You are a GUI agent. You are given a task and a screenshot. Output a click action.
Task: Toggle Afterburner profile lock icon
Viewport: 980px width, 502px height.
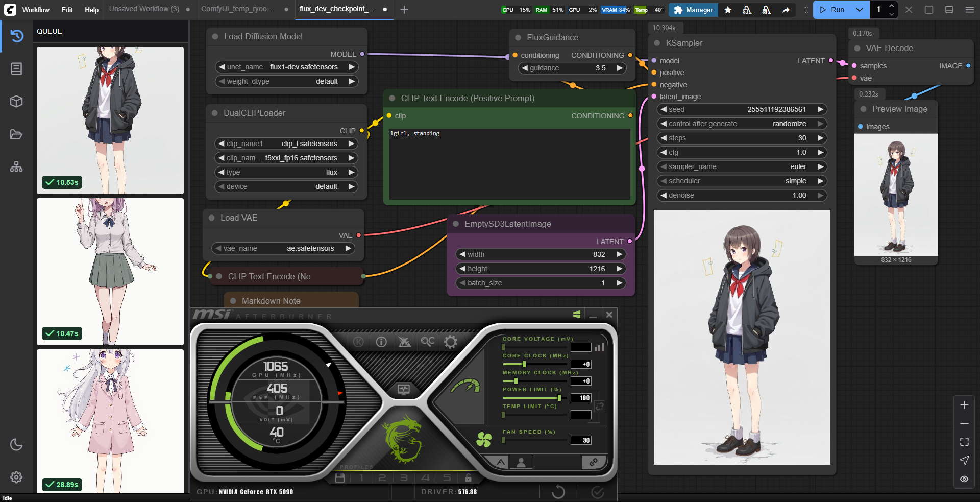[469, 478]
